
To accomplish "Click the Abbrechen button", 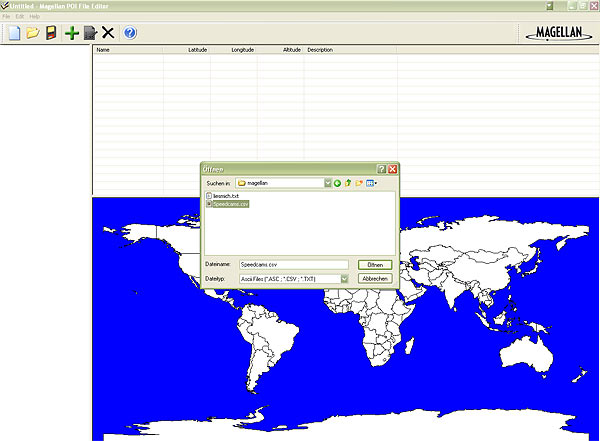I will [375, 279].
